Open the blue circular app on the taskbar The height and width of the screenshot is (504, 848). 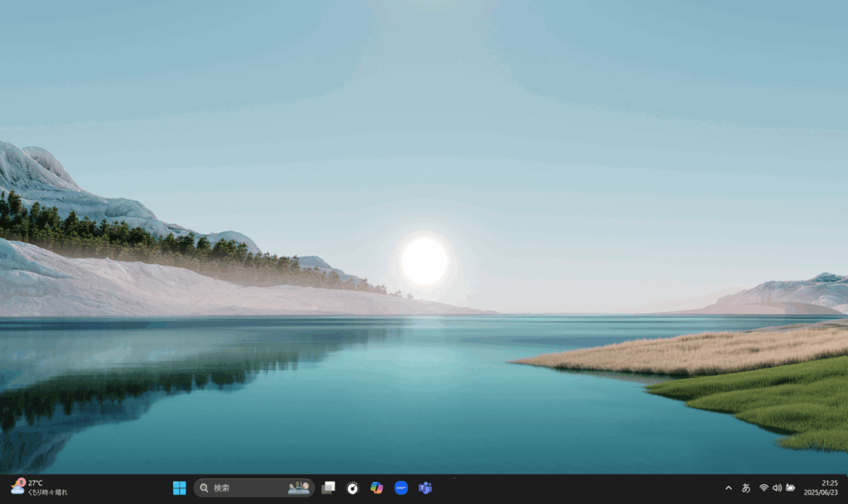tap(402, 487)
